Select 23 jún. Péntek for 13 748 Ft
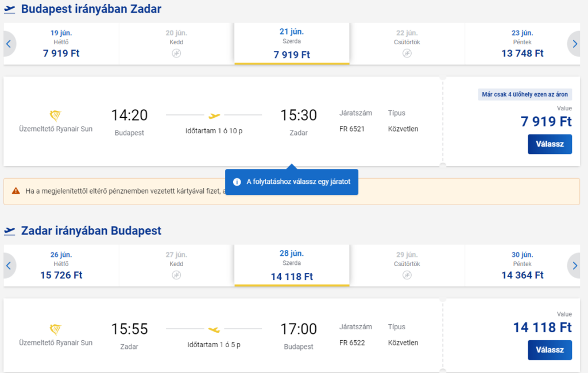The width and height of the screenshot is (588, 373). (523, 44)
